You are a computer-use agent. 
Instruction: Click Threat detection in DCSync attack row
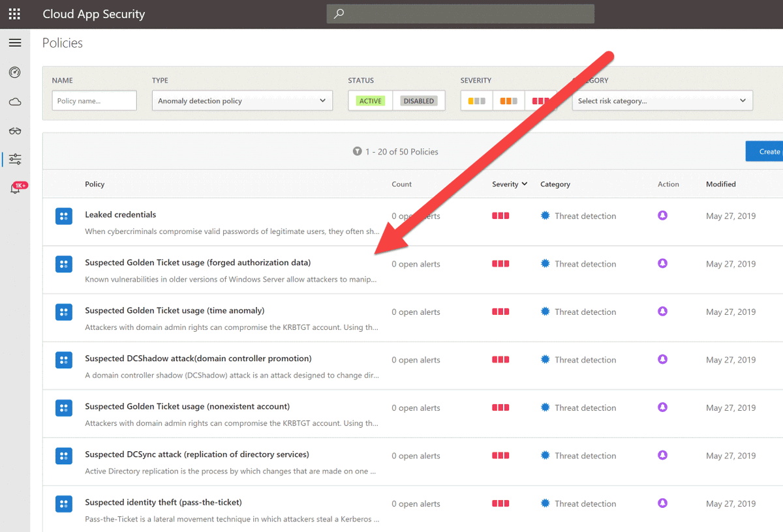(585, 456)
